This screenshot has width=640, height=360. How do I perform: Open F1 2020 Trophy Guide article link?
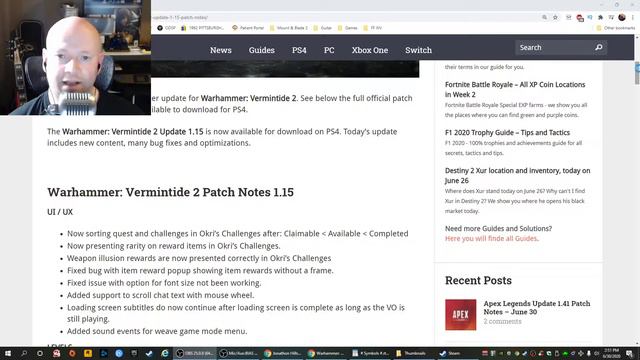(507, 132)
